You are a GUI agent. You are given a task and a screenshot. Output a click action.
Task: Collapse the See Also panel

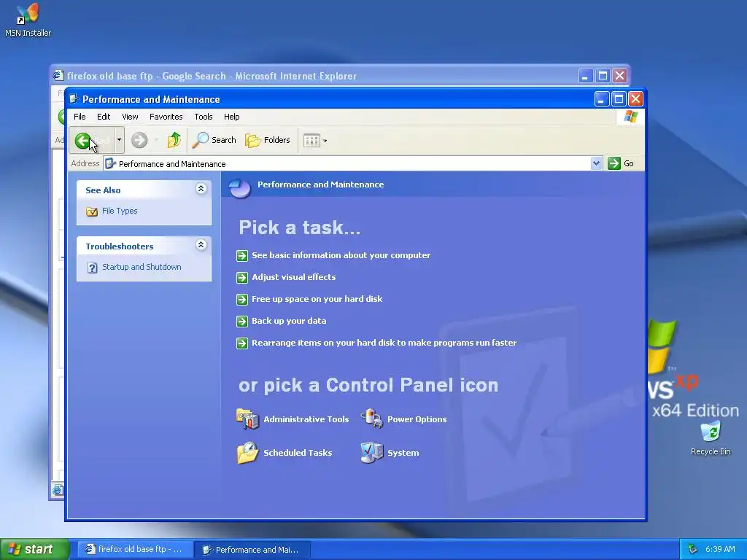point(201,189)
